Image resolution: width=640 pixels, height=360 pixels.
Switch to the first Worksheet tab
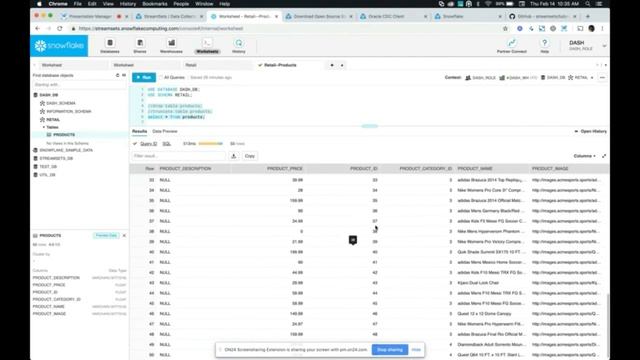[x=51, y=65]
